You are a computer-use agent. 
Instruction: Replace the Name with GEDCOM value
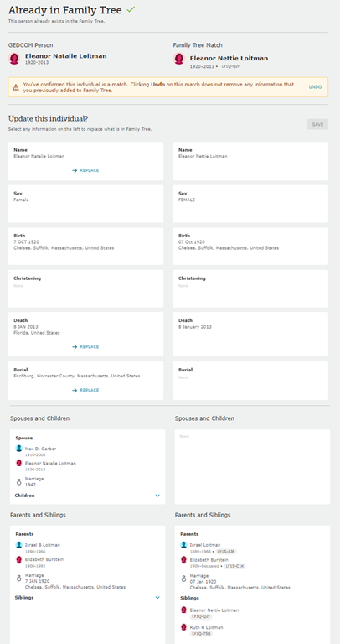click(x=85, y=170)
